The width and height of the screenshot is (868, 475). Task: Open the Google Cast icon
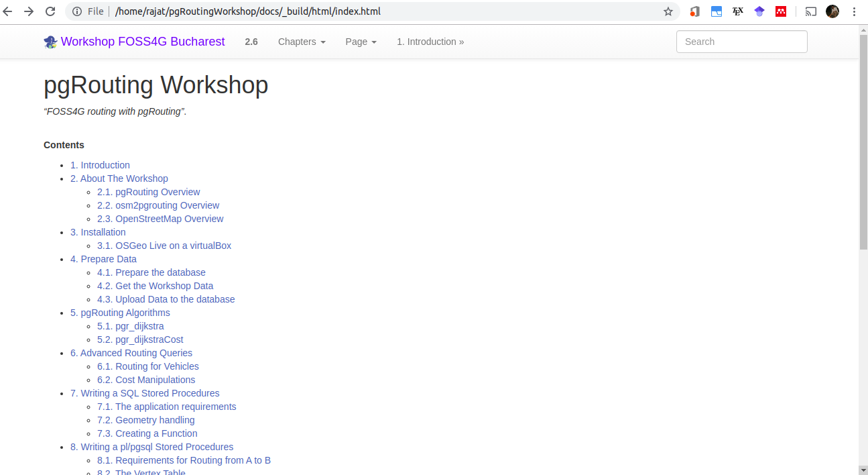[x=810, y=11]
